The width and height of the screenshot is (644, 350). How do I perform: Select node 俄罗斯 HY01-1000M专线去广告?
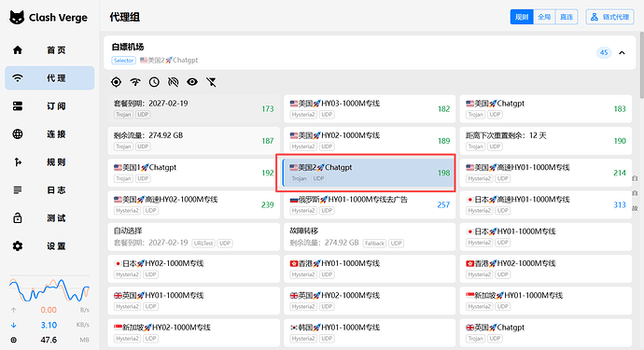370,205
